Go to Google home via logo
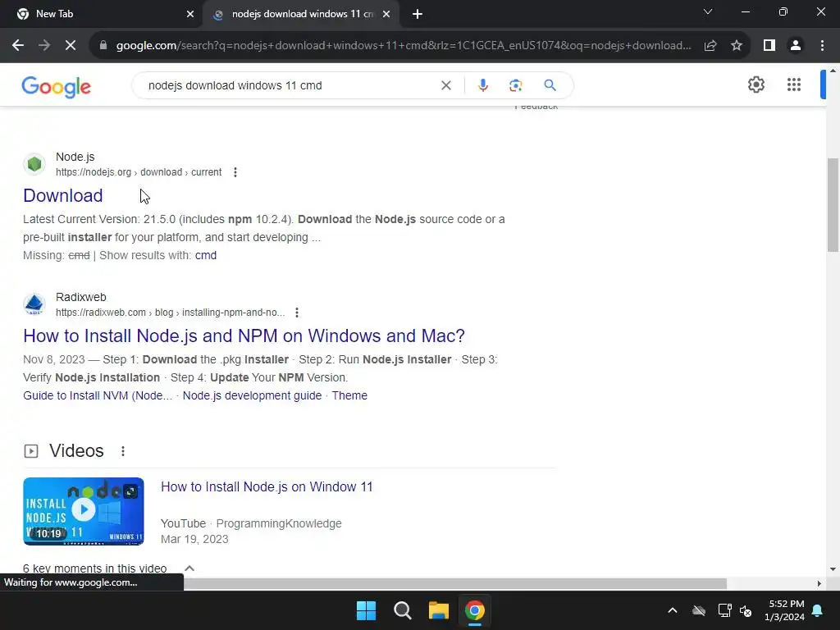 57,86
